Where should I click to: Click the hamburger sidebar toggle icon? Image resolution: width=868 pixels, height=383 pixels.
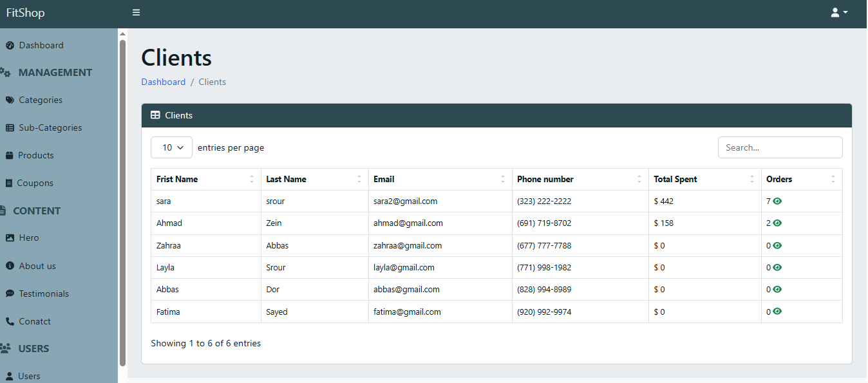pos(136,13)
